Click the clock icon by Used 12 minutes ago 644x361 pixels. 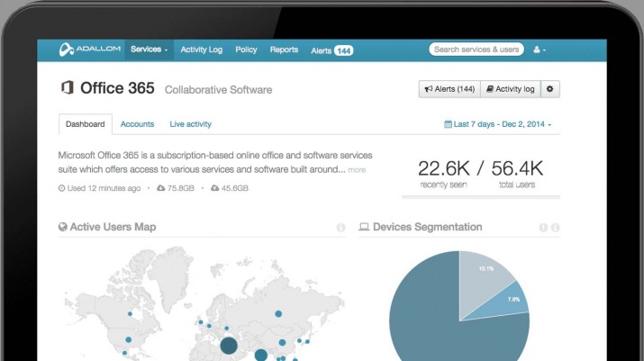coord(61,188)
